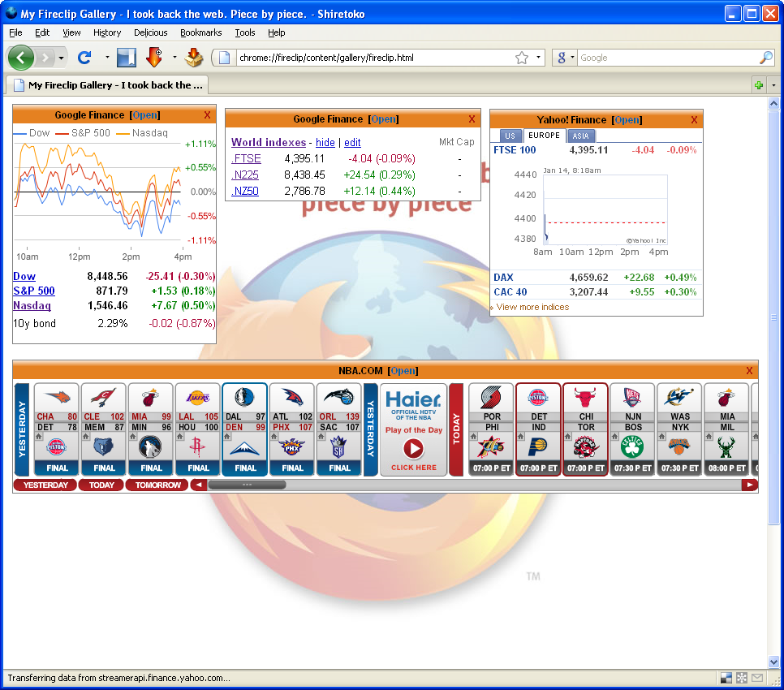Open a new tab with the green plus icon

[x=759, y=85]
